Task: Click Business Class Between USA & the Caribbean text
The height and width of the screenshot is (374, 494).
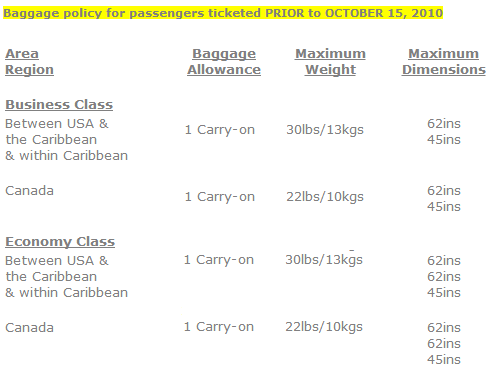Action: click(x=67, y=140)
